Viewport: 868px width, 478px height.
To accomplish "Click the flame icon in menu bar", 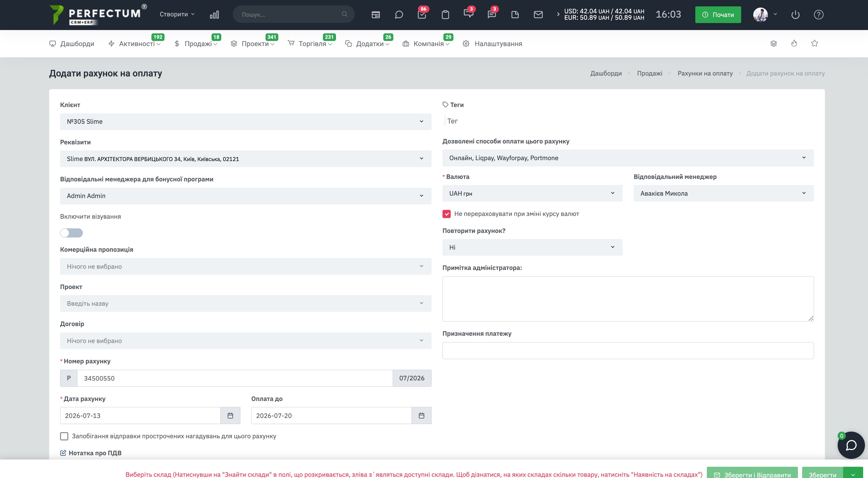I will point(794,43).
